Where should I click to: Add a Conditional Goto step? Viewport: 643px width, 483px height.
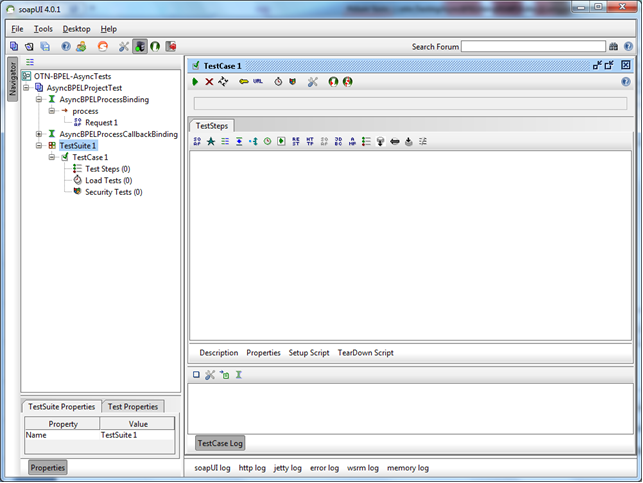(x=253, y=141)
